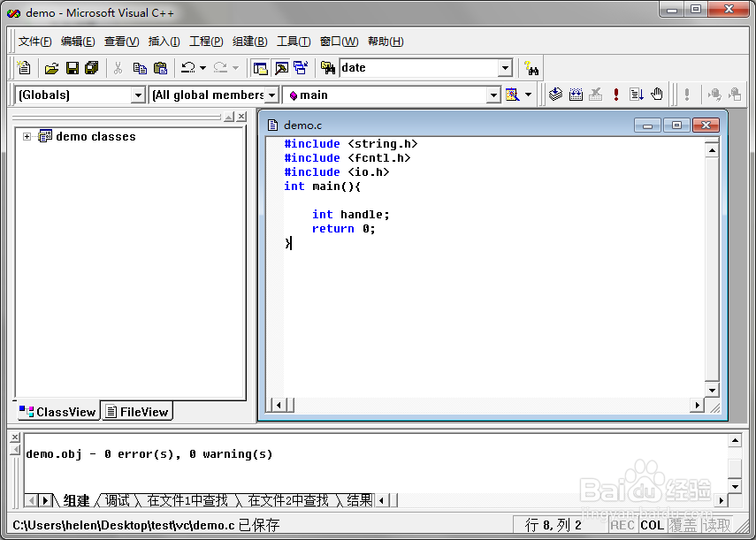The height and width of the screenshot is (540, 756).
Task: Click the 'return 0;' code line
Action: [x=343, y=229]
